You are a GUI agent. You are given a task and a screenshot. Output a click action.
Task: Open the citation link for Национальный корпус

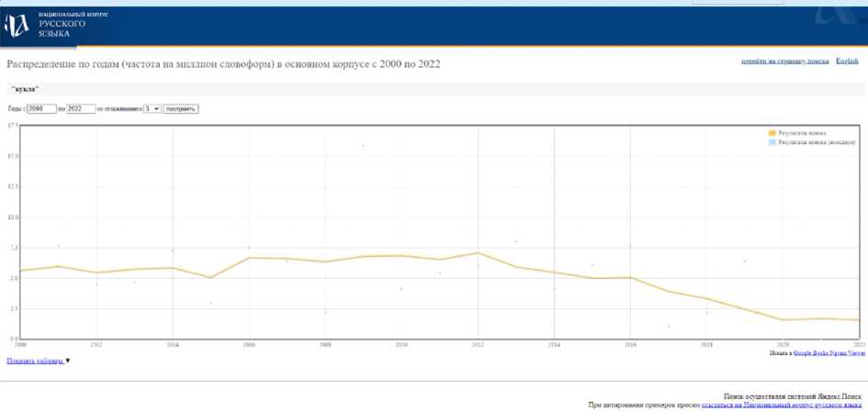(x=781, y=404)
